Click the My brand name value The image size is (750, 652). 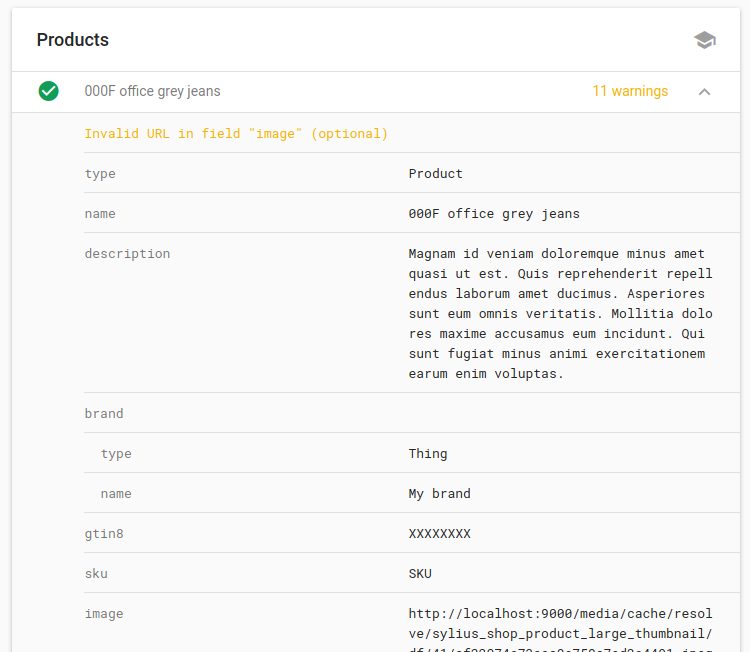439,493
